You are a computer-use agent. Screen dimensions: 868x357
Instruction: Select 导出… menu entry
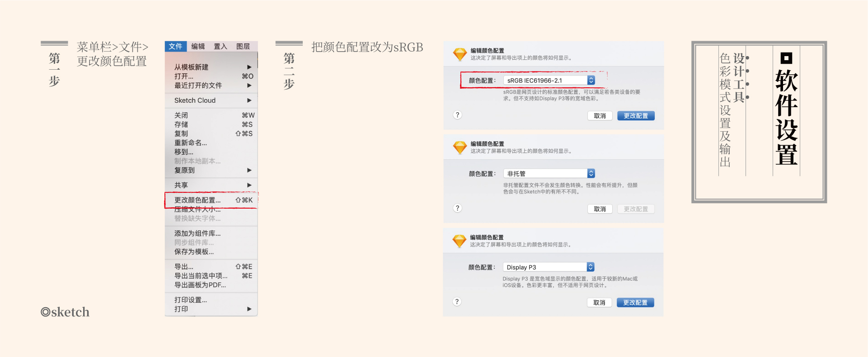coord(211,267)
